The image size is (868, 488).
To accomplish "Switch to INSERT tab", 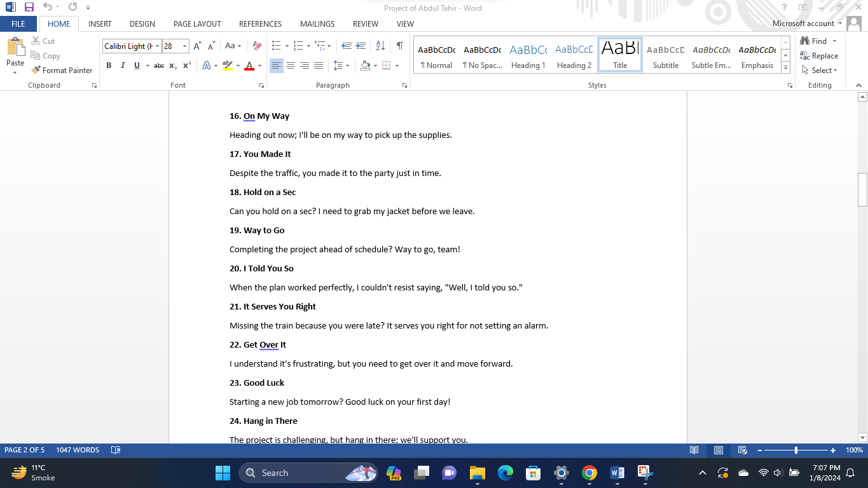I will click(x=100, y=24).
